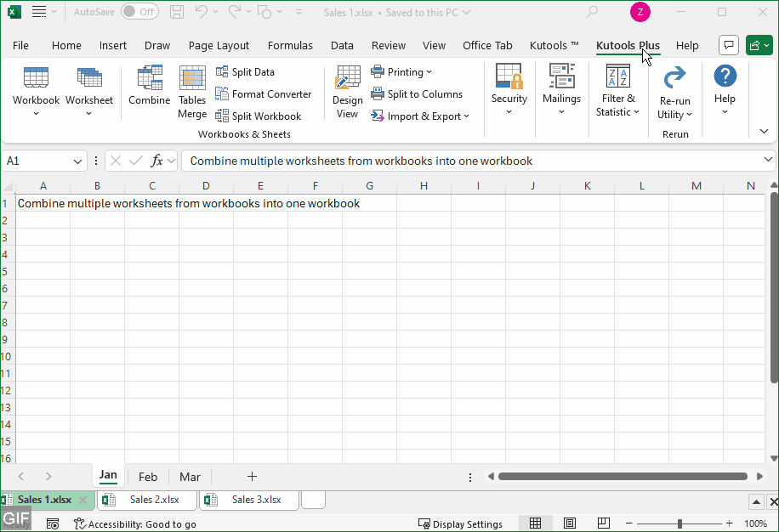Open the Mailings tools group

click(x=561, y=90)
